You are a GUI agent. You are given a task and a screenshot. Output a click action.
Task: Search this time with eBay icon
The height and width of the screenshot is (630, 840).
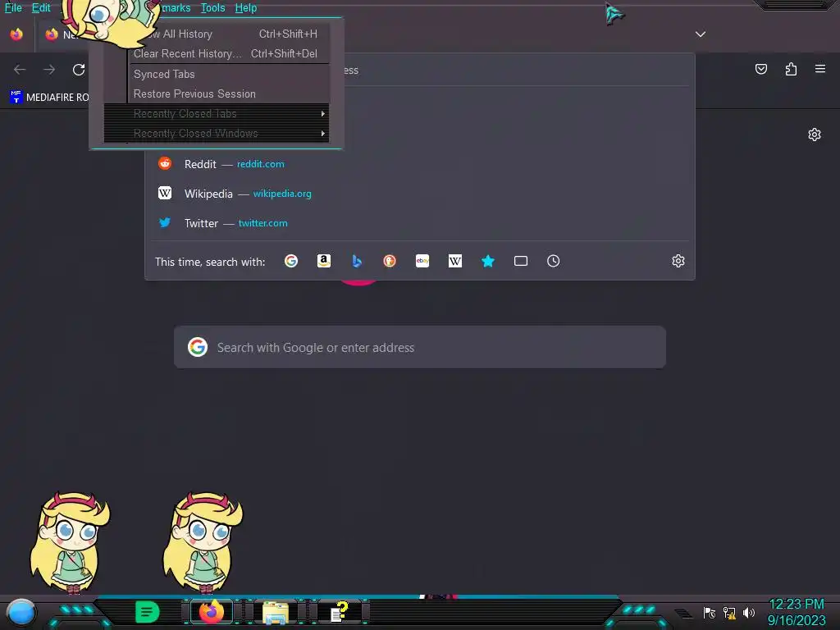click(422, 261)
